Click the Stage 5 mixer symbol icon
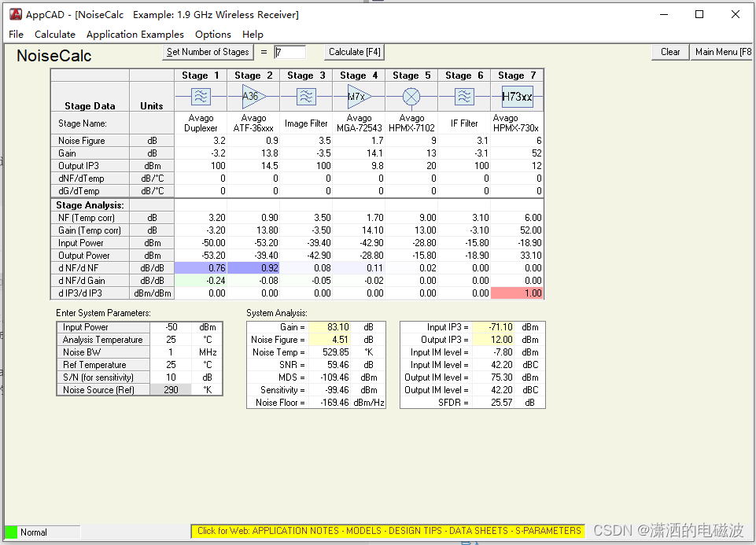Viewport: 756px width, 545px height. click(411, 97)
